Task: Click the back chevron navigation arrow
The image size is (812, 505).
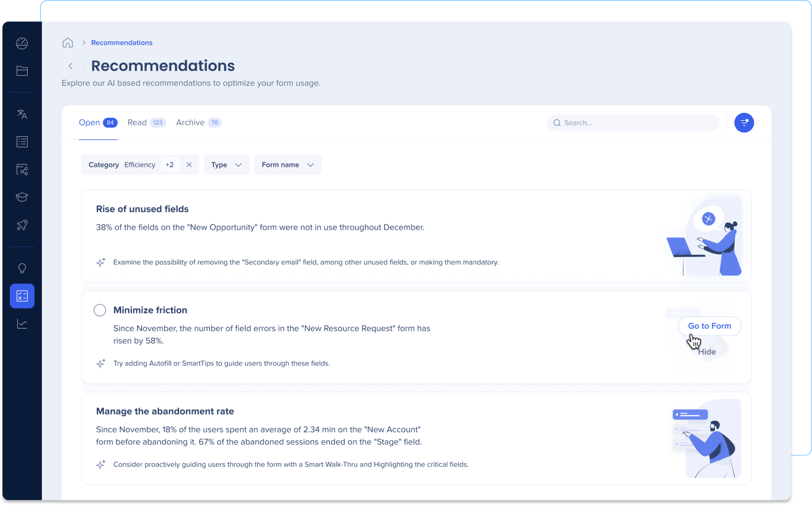Action: click(69, 66)
